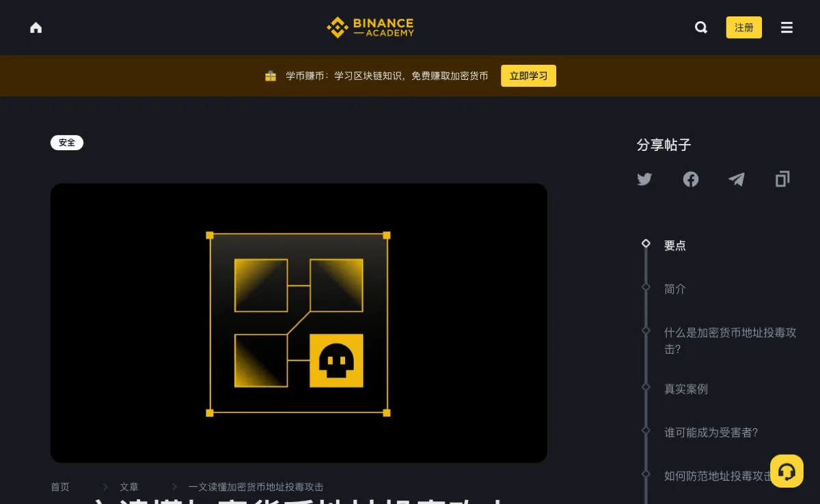Jump to the 简介 section
The image size is (820, 504).
click(x=675, y=289)
